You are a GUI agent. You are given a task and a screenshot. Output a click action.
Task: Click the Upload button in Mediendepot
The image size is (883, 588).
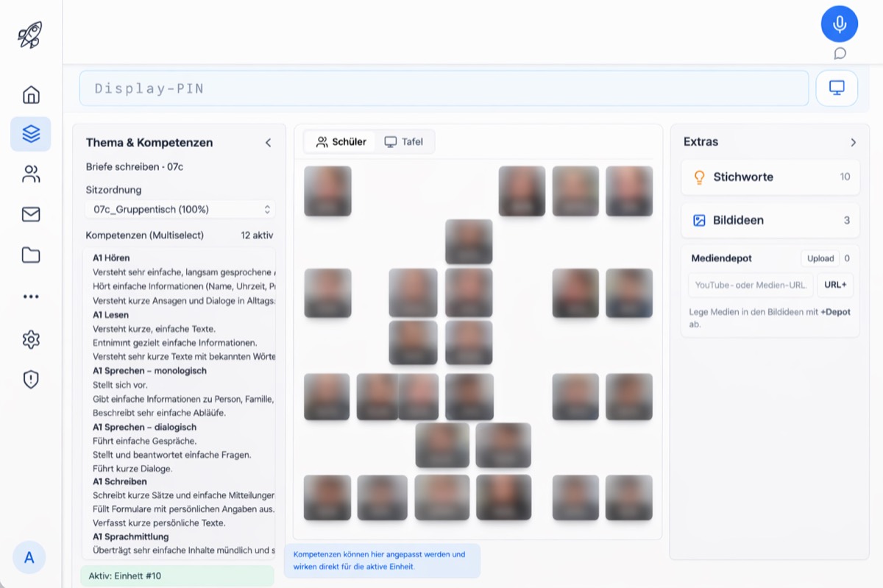[x=820, y=258]
